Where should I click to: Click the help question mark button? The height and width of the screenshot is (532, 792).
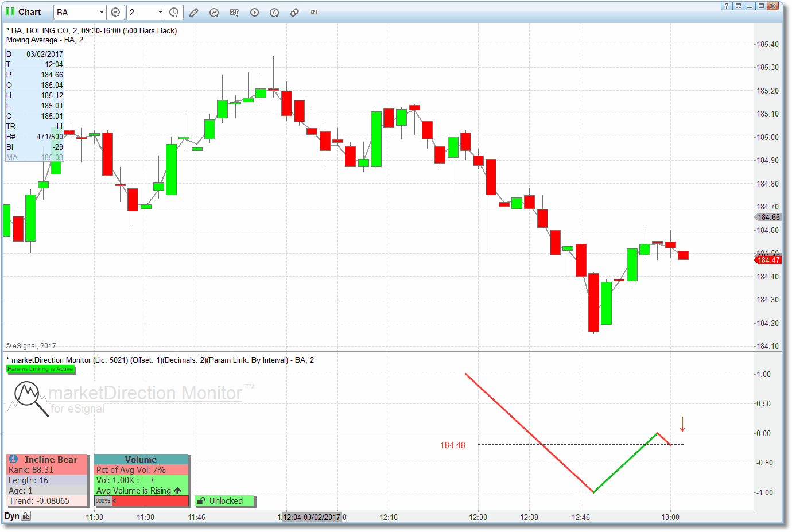click(x=727, y=6)
